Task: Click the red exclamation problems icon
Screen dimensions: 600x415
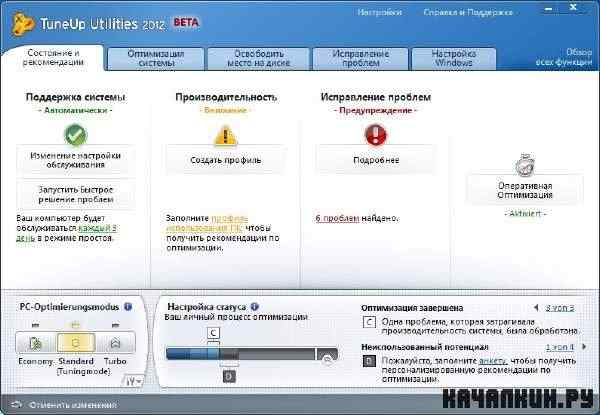Action: (x=376, y=135)
